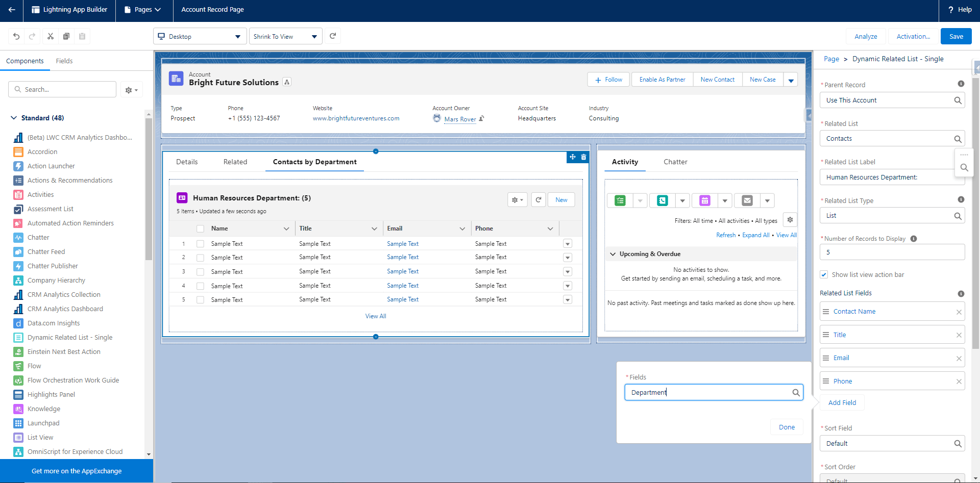Select Einstein Next Best Action component
This screenshot has width=980, height=483.
pyautogui.click(x=64, y=352)
